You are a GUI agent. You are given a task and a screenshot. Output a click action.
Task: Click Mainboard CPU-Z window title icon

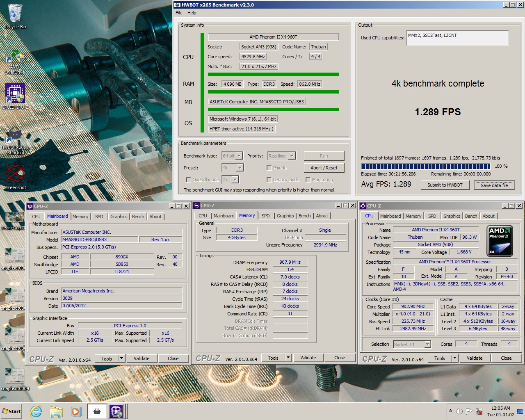pyautogui.click(x=30, y=206)
